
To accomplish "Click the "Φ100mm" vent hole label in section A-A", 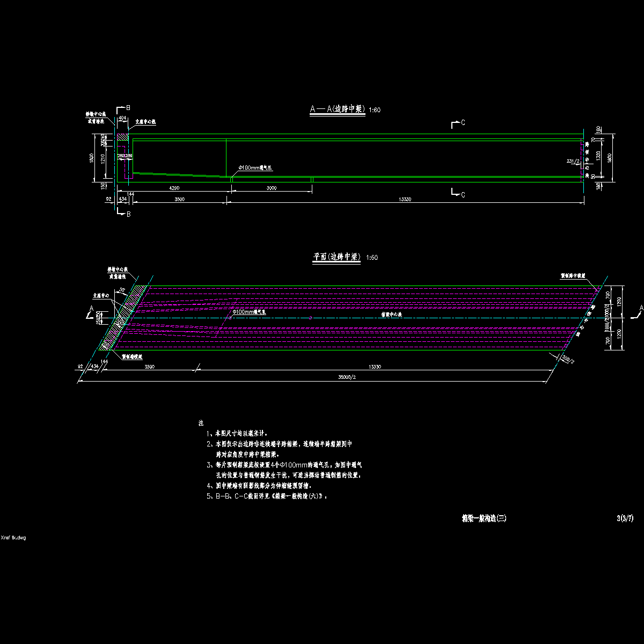I will click(x=257, y=168).
